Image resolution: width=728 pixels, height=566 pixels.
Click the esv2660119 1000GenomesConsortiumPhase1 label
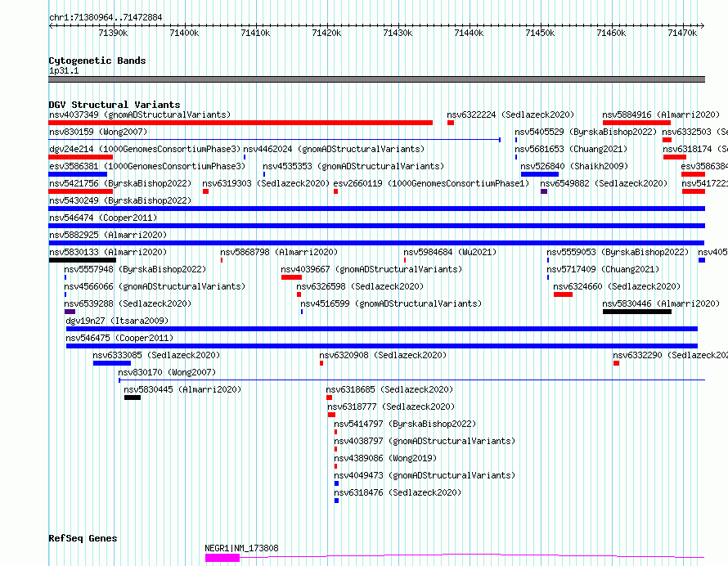click(431, 183)
